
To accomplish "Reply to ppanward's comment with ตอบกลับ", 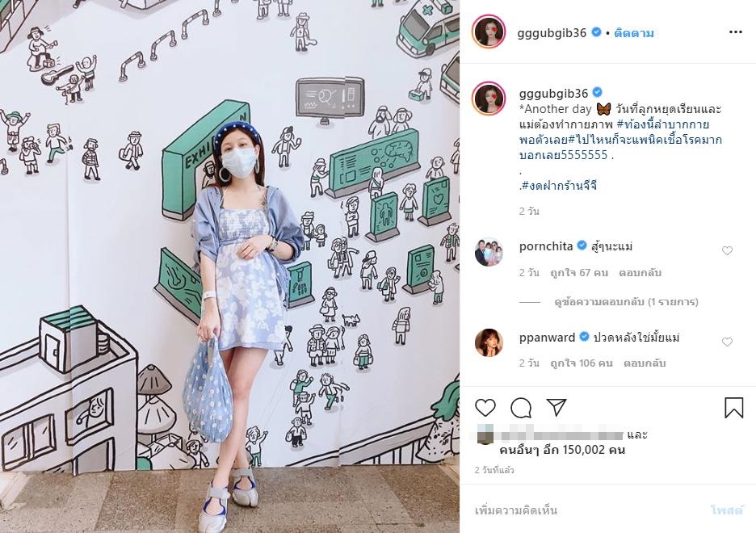I will coord(645,363).
